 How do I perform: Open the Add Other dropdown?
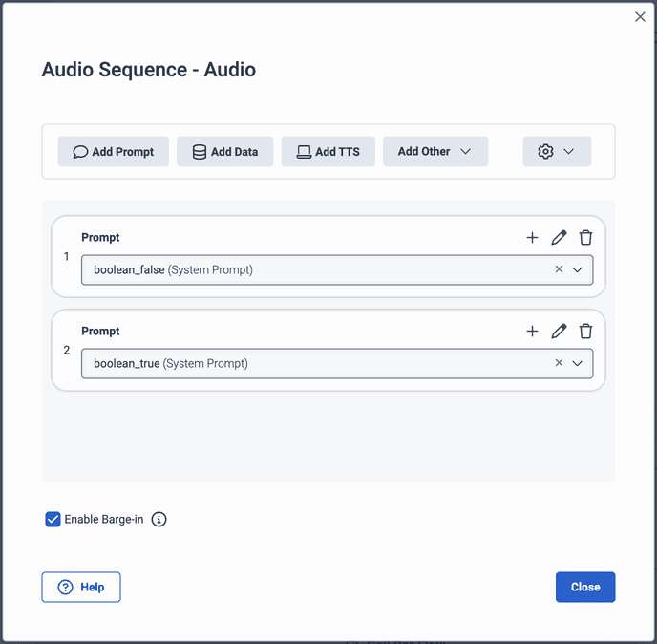tap(434, 152)
